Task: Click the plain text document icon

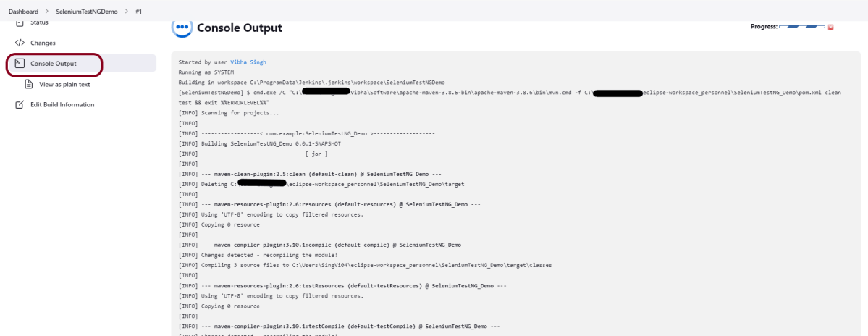Action: click(29, 84)
